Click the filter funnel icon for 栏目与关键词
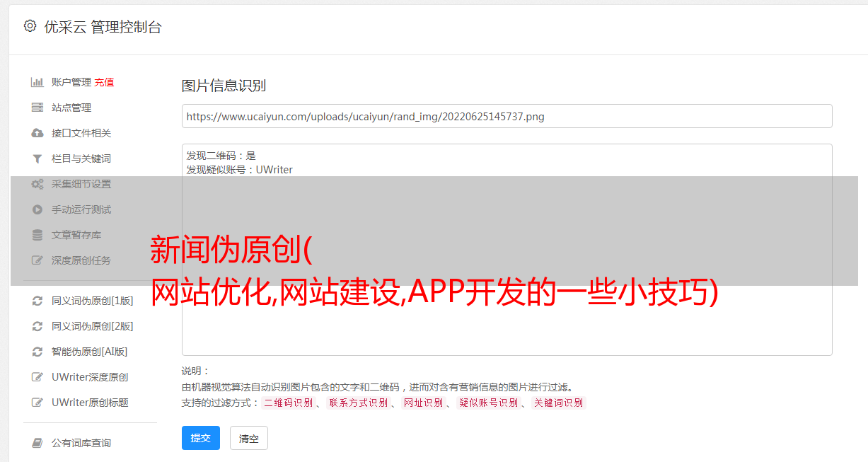The width and height of the screenshot is (868, 462). pos(37,158)
